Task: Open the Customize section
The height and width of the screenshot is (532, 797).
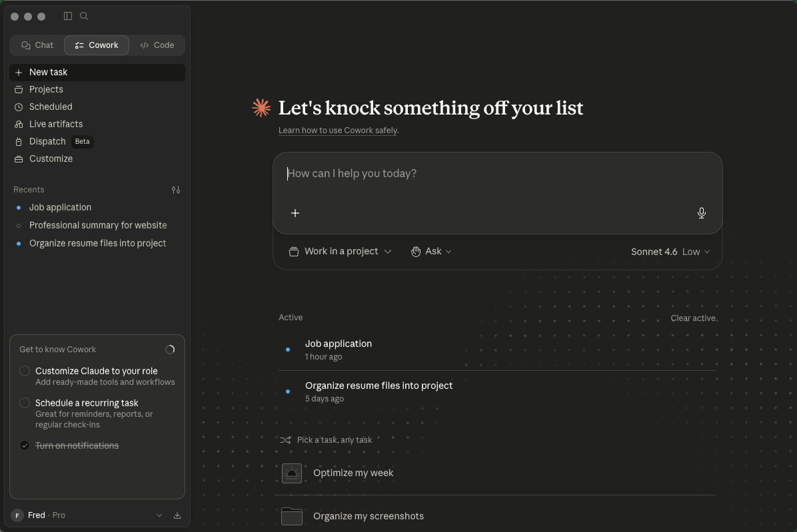Action: [x=97, y=158]
